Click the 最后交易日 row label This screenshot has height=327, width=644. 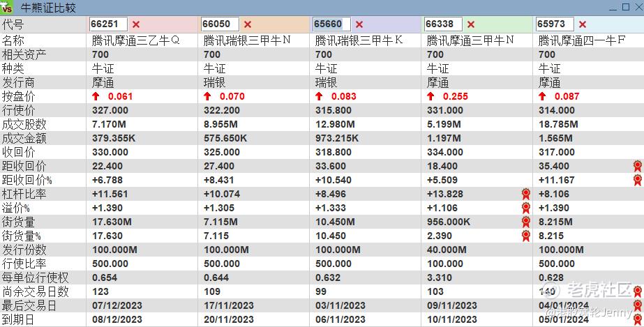[x=29, y=305]
